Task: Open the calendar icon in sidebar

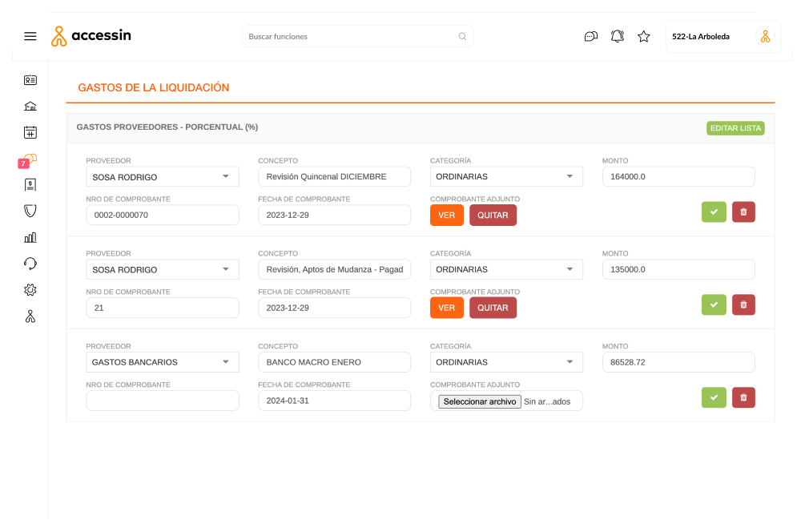Action: click(x=30, y=132)
